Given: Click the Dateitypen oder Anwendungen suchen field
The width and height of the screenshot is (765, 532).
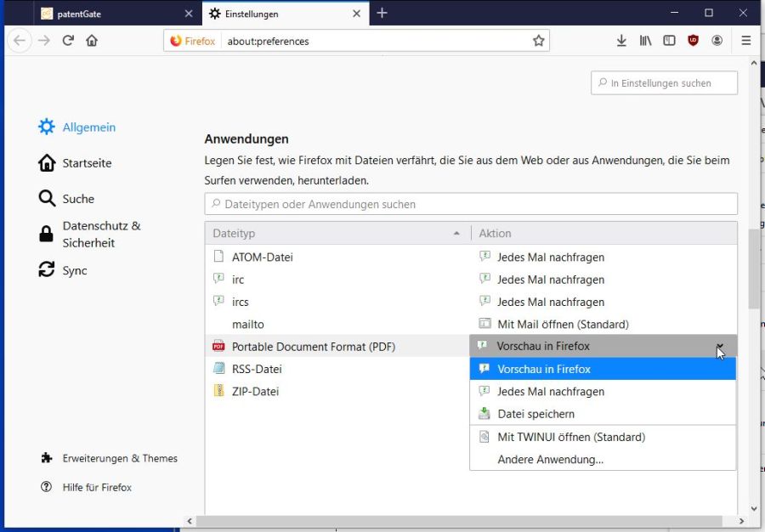Looking at the screenshot, I should [471, 204].
